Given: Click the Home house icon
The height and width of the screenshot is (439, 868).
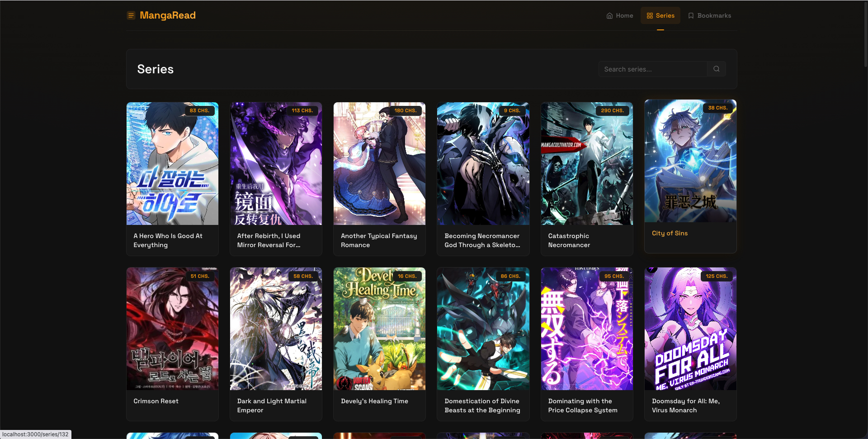Looking at the screenshot, I should pyautogui.click(x=609, y=15).
